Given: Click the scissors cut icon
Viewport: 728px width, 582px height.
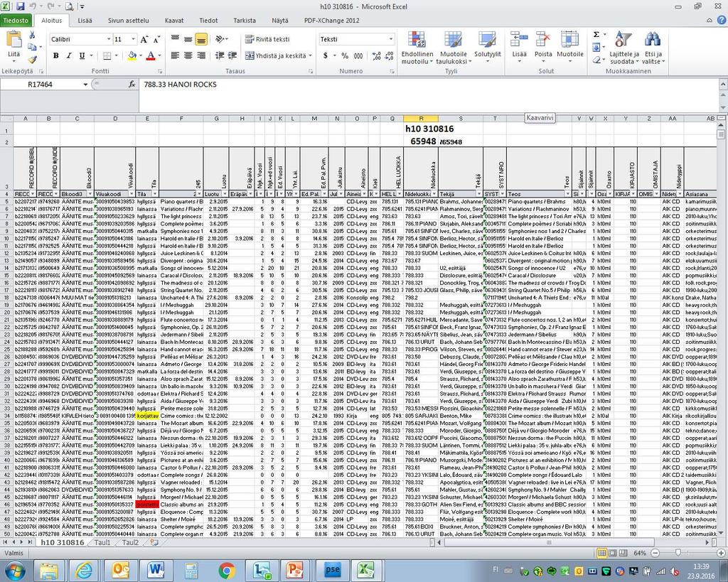Looking at the screenshot, I should coord(32,36).
